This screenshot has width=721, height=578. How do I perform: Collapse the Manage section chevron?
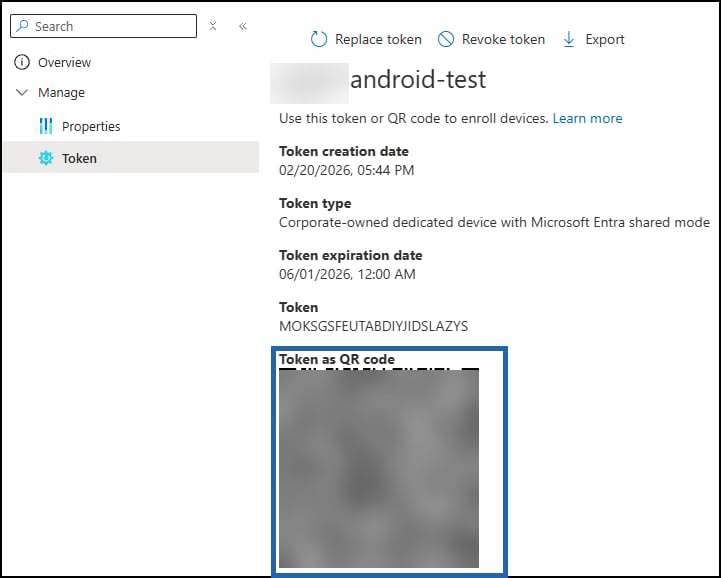22,92
